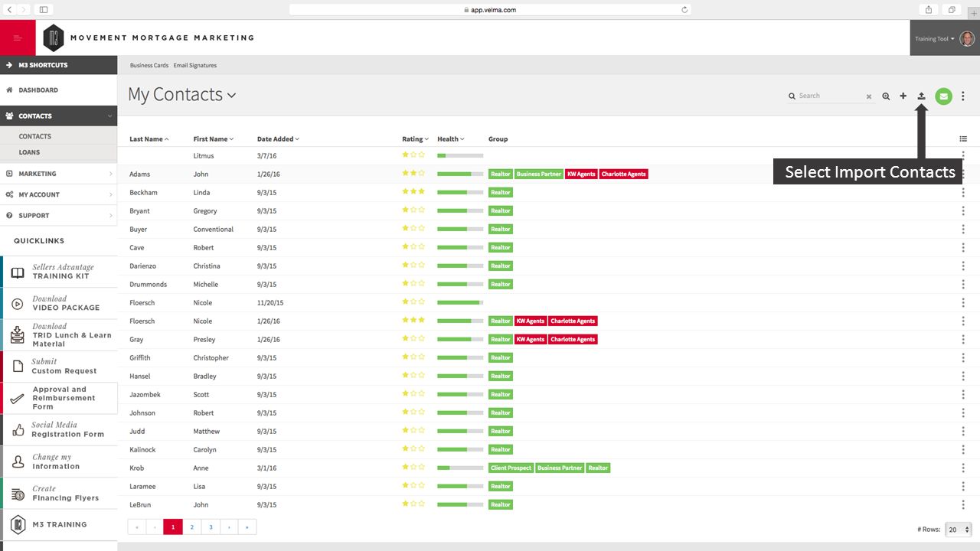Screen dimensions: 980x551
Task: Click user profile avatar photo
Action: [967, 39]
